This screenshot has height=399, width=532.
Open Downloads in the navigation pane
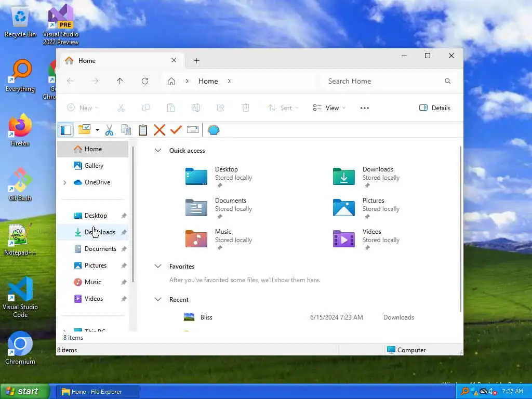pyautogui.click(x=92, y=232)
